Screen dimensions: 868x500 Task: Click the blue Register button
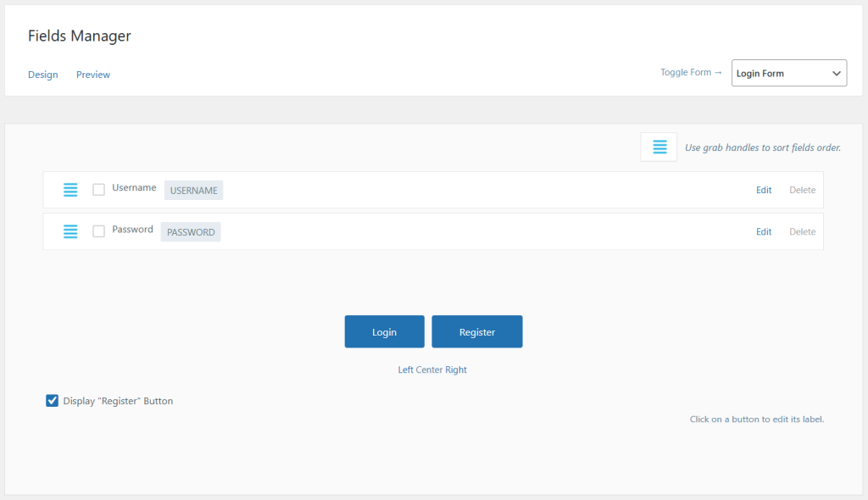tap(477, 332)
